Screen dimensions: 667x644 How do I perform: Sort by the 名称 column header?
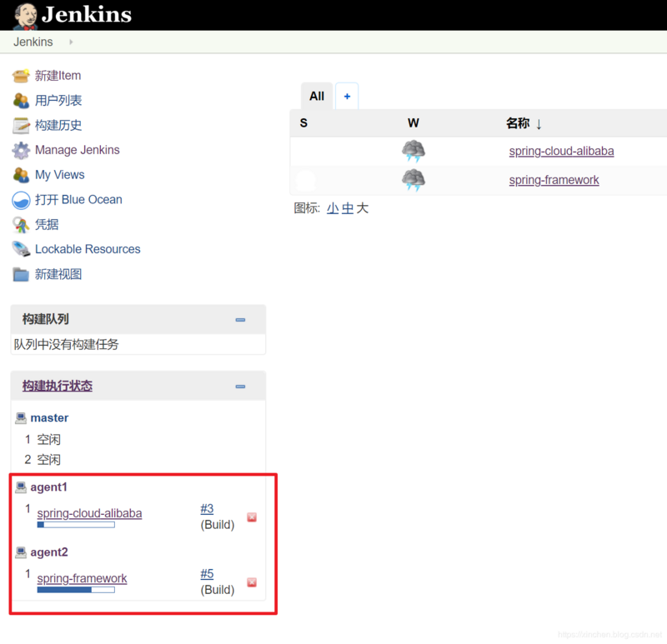tap(518, 123)
